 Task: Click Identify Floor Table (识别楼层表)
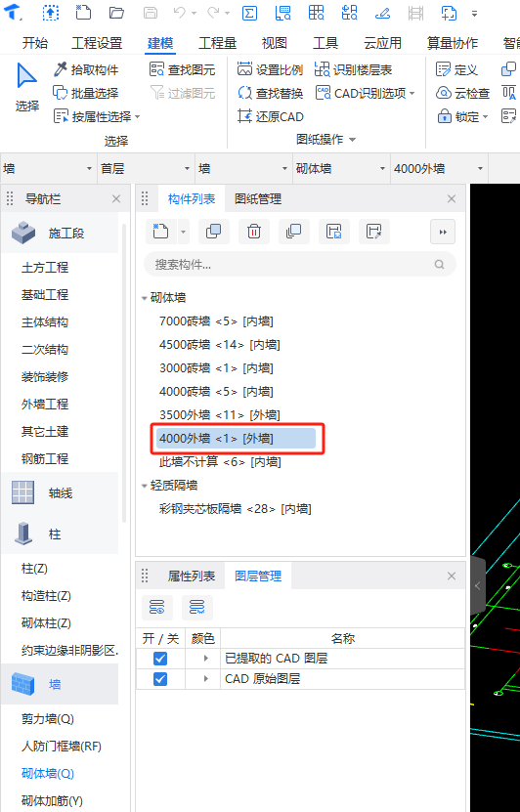click(x=353, y=69)
